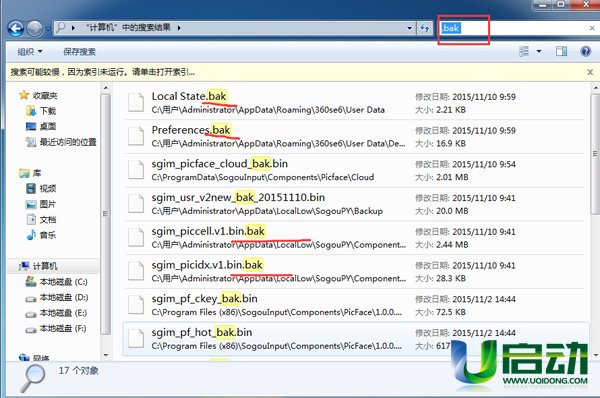Click file icon of sgim_pf_ckey_bak.bin

coord(136,304)
